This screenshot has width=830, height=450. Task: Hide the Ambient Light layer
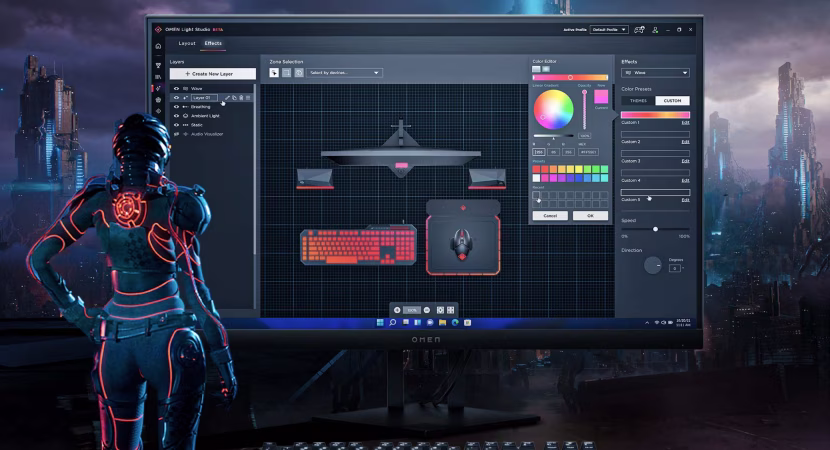tap(177, 116)
